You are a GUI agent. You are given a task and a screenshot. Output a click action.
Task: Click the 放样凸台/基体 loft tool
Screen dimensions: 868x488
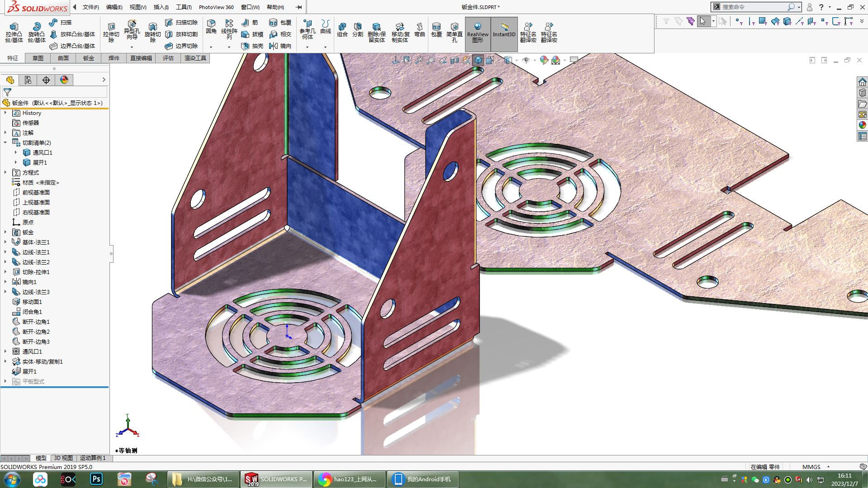point(72,34)
